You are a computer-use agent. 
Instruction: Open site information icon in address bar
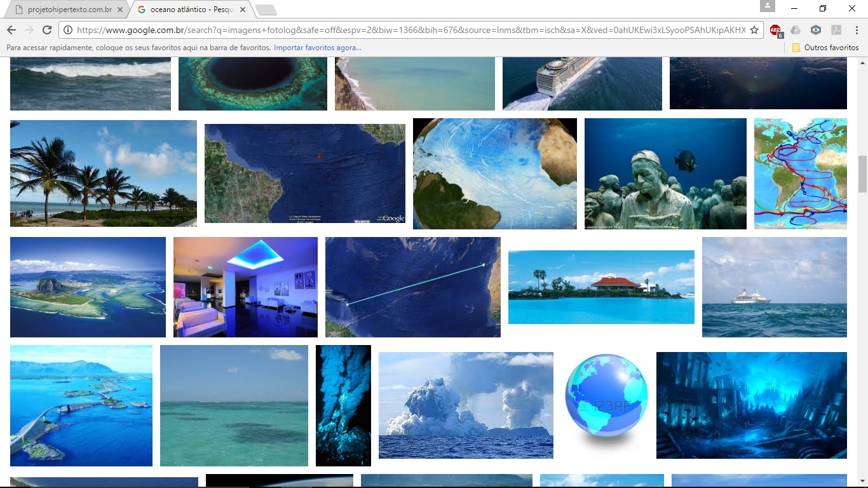tap(68, 30)
